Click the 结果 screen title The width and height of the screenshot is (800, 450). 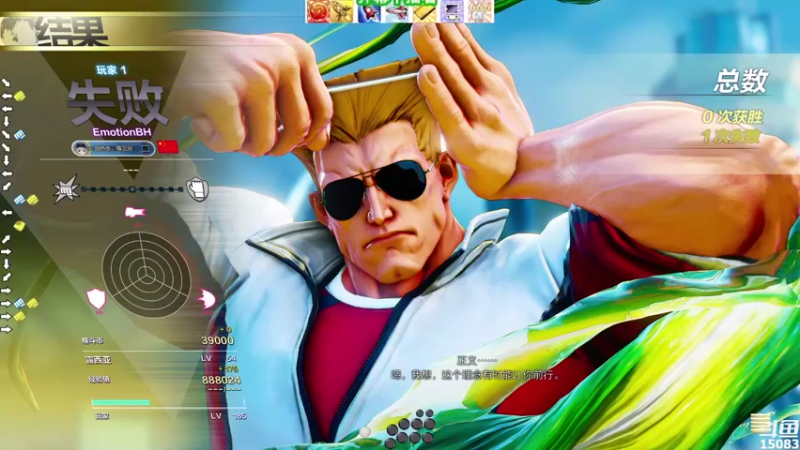[71, 32]
